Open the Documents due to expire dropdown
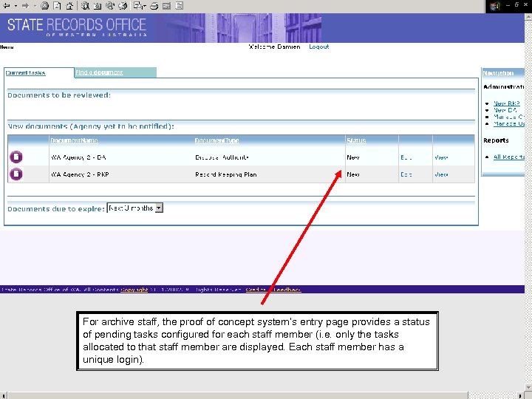Image resolution: width=532 pixels, height=399 pixels. tap(135, 208)
